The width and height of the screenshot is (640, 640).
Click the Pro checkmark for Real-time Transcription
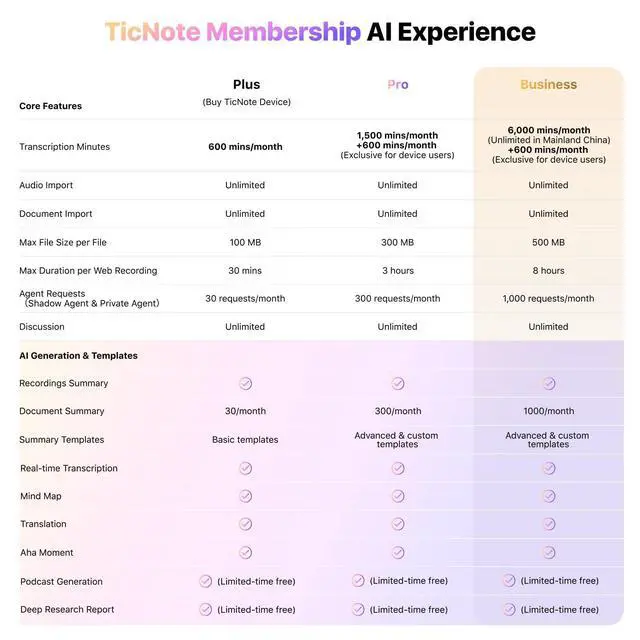[398, 468]
